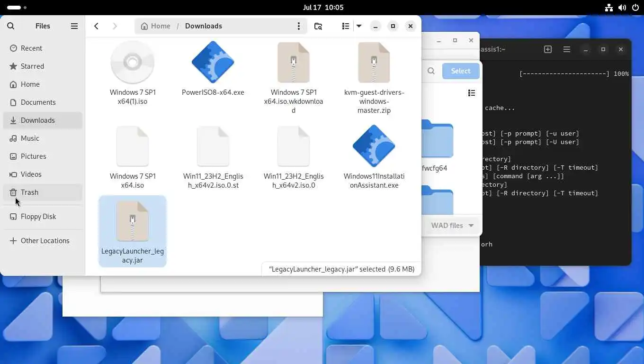Open Videos in the sidebar
644x364 pixels.
pos(43,174)
